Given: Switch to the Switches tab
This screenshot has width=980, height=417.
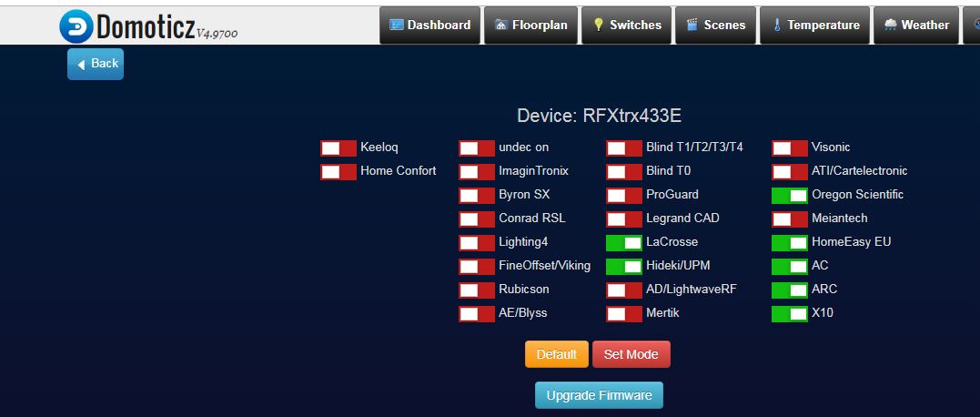Looking at the screenshot, I should 627,25.
